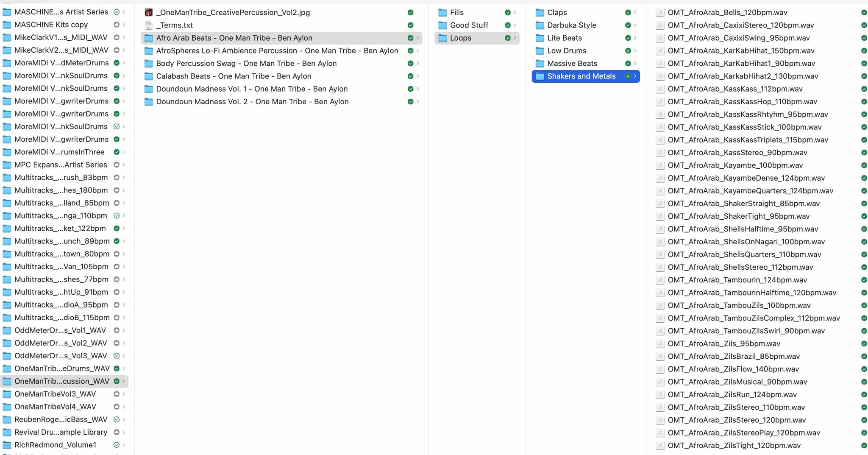Open the Revival Drum sample library folder
The width and height of the screenshot is (868, 455).
click(x=61, y=432)
